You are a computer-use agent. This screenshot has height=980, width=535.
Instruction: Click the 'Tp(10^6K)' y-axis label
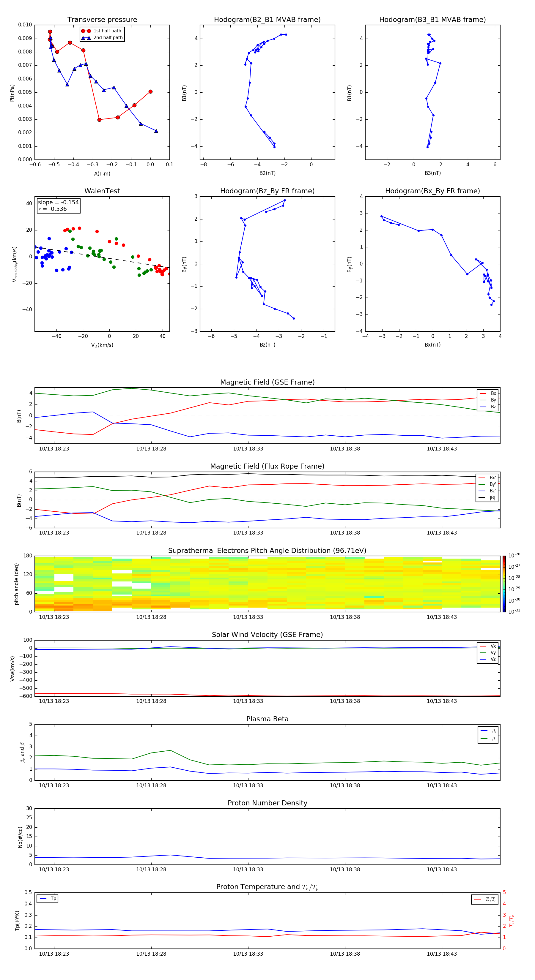17,921
